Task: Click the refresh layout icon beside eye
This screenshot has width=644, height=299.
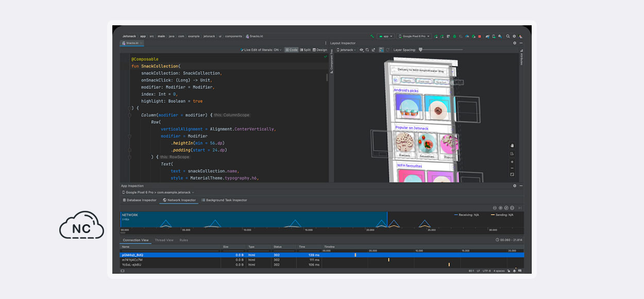Action: tap(367, 50)
